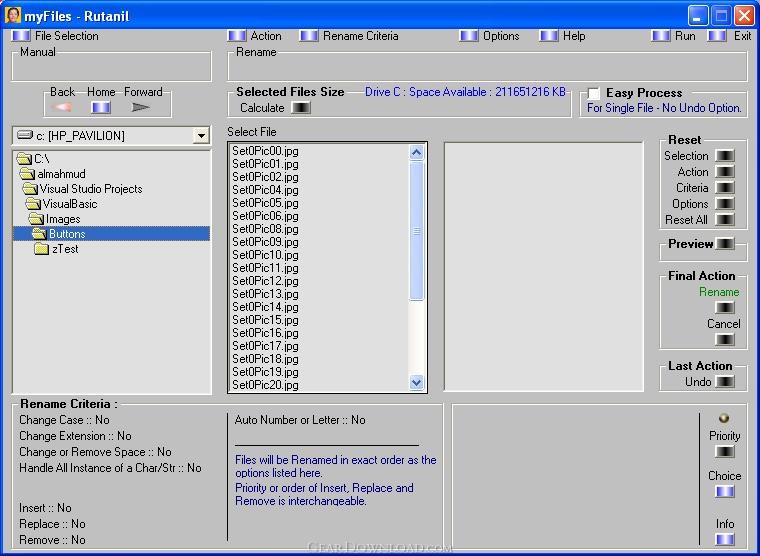This screenshot has height=556, width=760.
Task: Click the Preview button
Action: (725, 243)
